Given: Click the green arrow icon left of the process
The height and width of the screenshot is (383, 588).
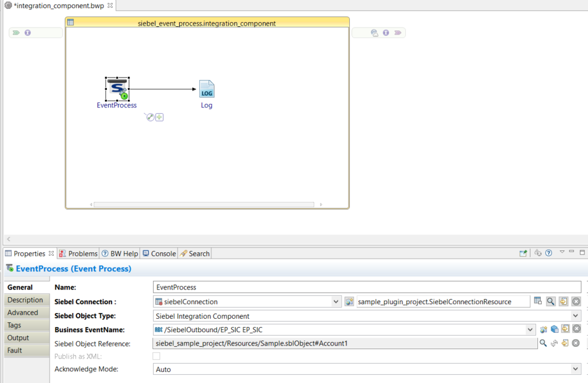Looking at the screenshot, I should pos(16,33).
